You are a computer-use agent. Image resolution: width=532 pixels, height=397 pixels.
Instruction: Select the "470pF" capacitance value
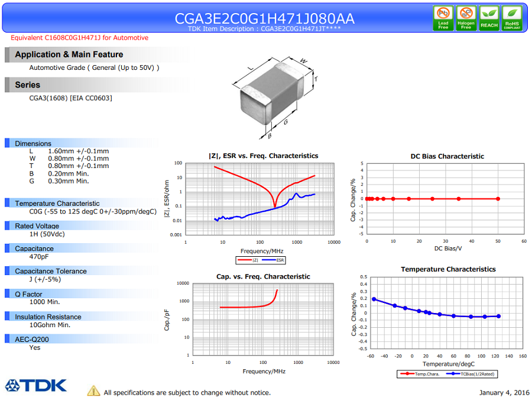point(39,257)
